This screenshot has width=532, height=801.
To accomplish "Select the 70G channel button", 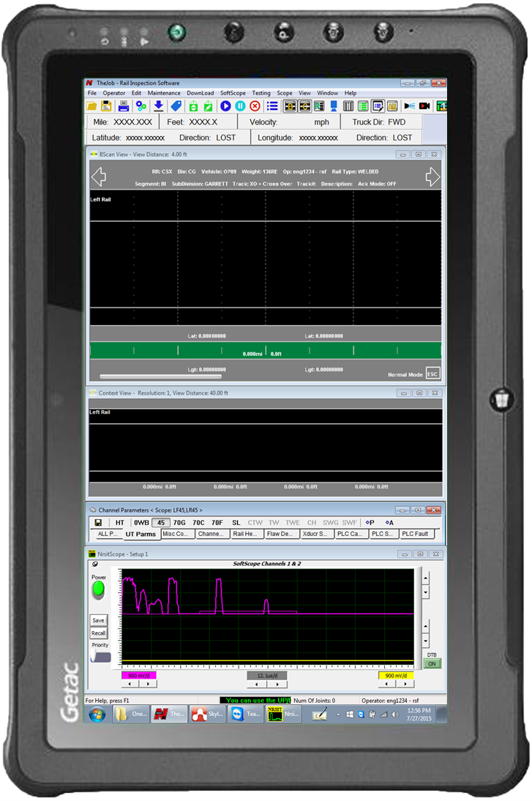I will click(x=179, y=523).
